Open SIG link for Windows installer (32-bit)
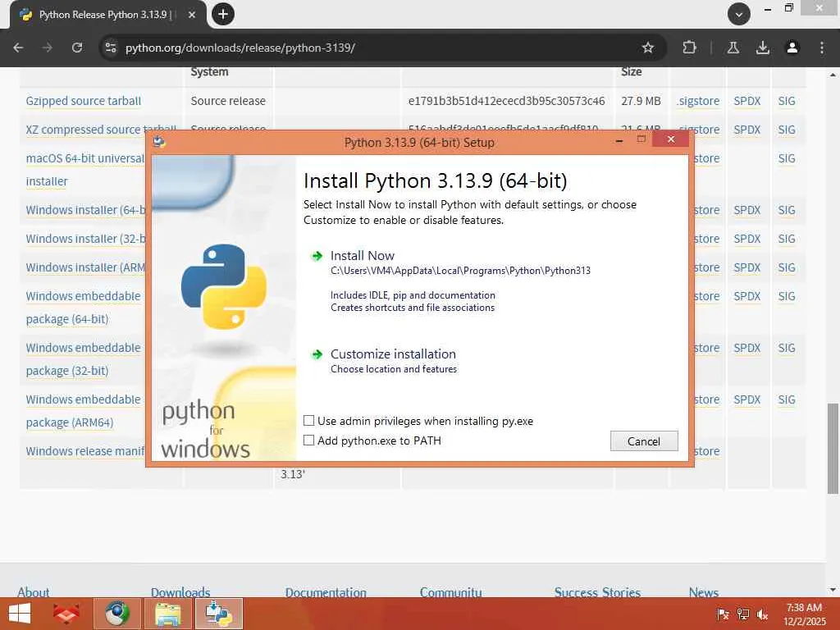The image size is (840, 630). [x=787, y=239]
